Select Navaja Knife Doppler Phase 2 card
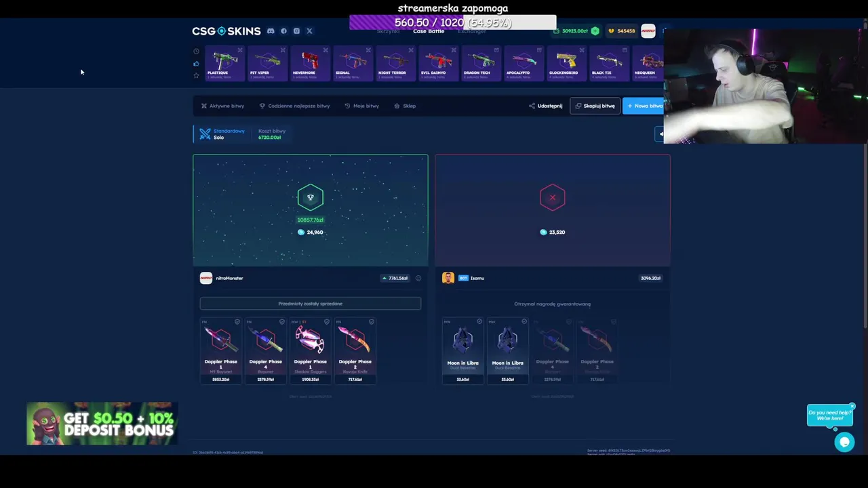The width and height of the screenshot is (868, 488). pos(355,351)
